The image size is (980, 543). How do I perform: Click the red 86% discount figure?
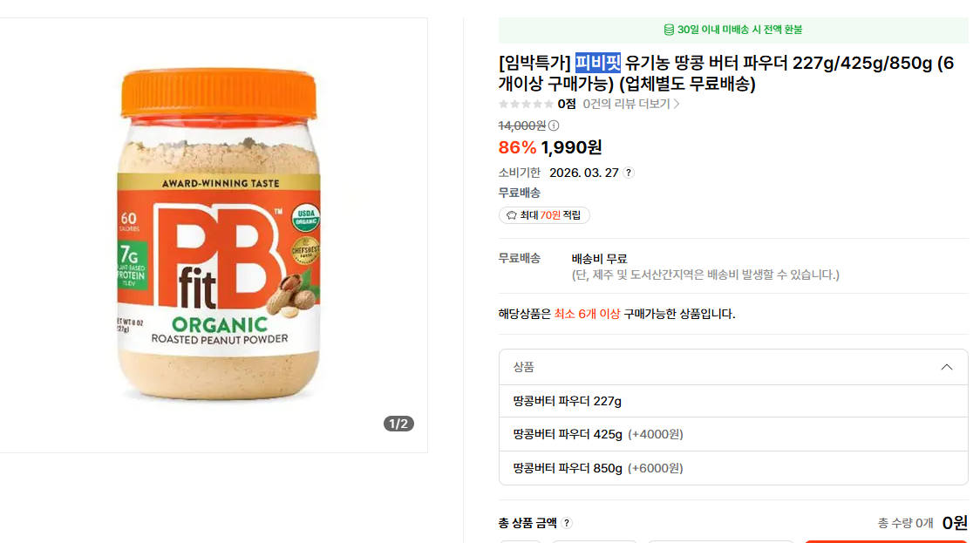(517, 148)
